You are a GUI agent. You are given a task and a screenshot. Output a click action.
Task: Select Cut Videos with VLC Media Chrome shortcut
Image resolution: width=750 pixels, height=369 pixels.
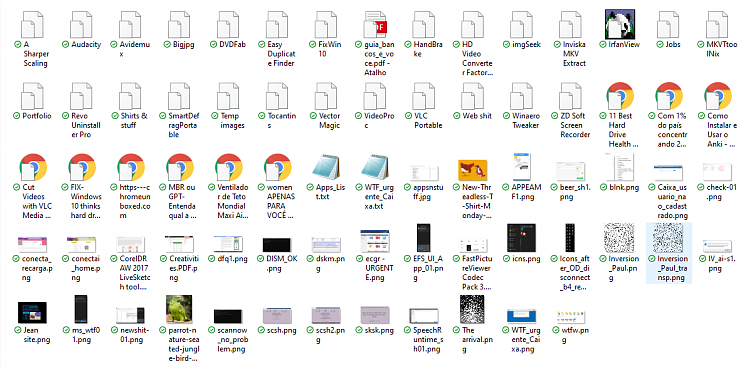tap(33, 168)
